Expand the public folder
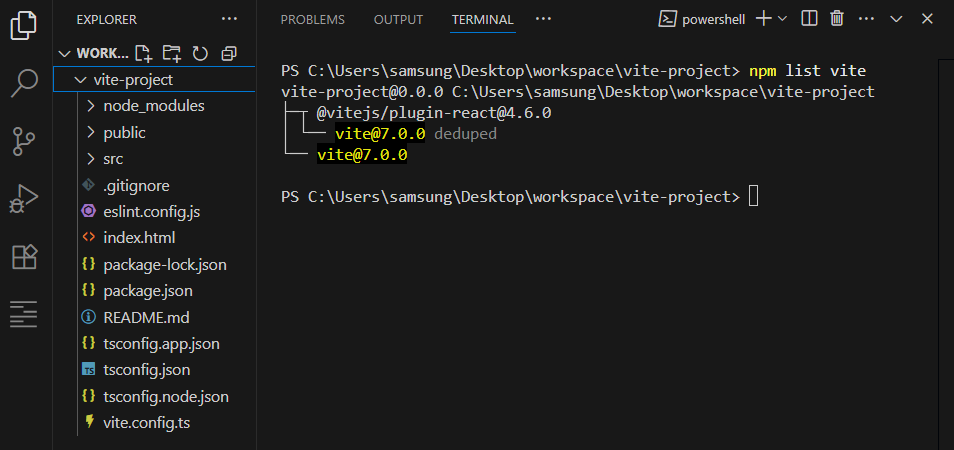This screenshot has width=954, height=450. point(91,133)
